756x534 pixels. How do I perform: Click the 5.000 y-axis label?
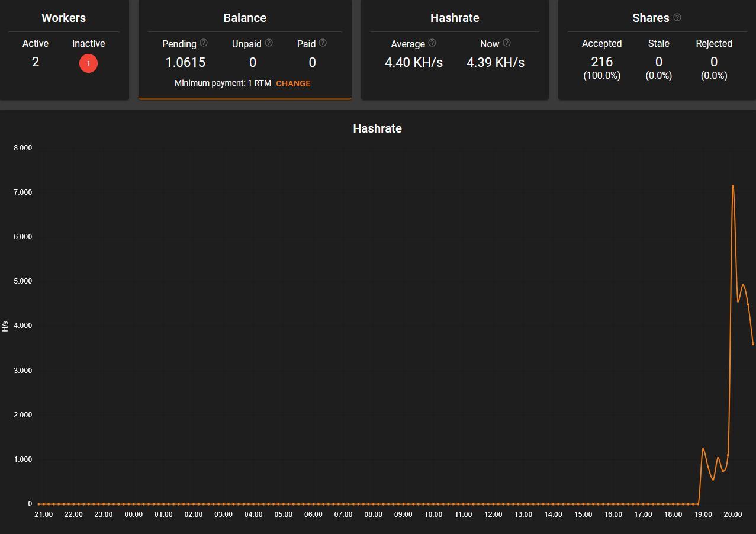click(x=22, y=281)
